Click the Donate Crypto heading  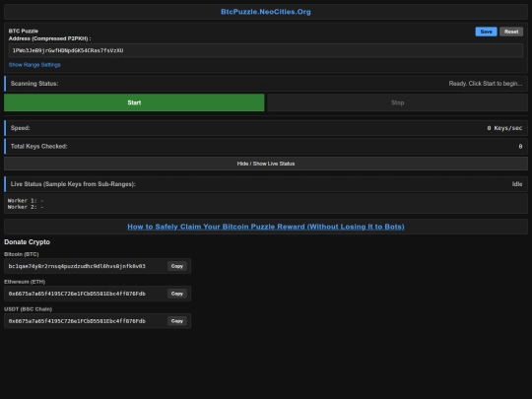28,242
